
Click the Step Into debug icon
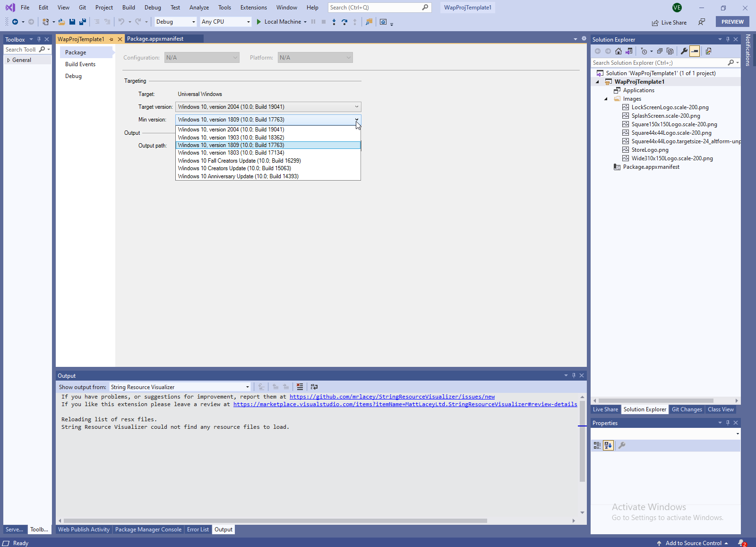point(334,22)
